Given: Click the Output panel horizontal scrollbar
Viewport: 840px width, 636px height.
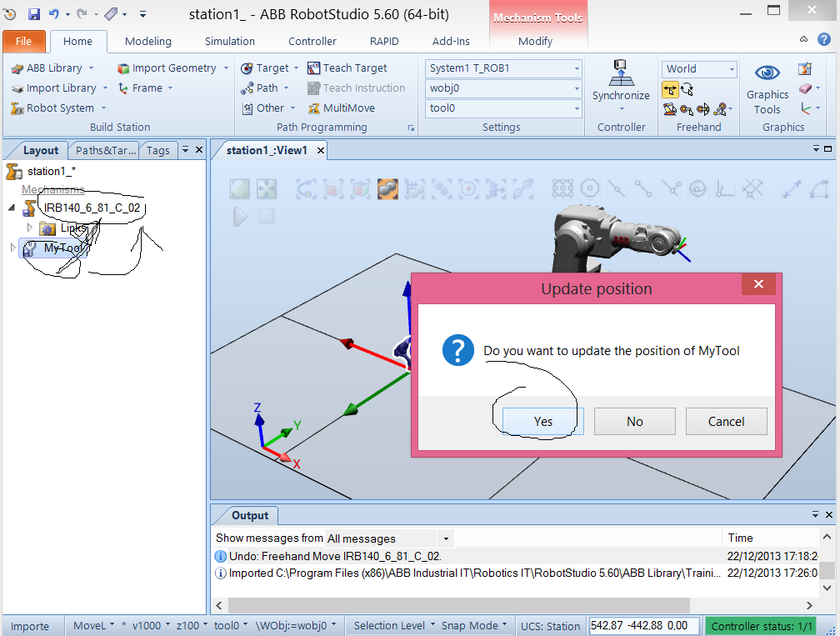Looking at the screenshot, I should point(459,605).
